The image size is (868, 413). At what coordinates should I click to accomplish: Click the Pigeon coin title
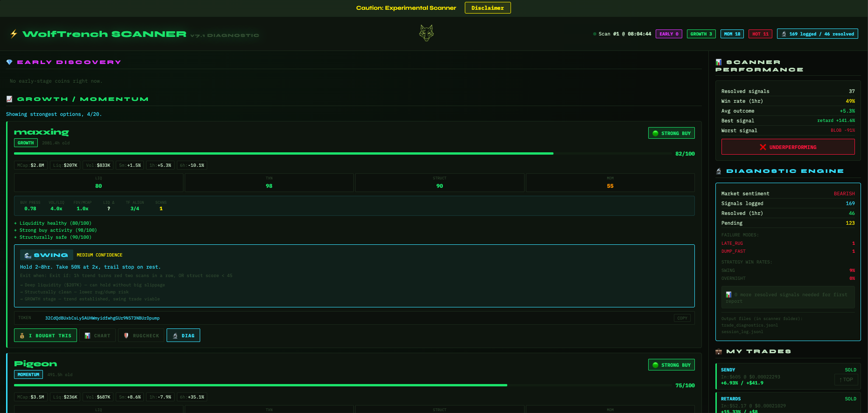coord(35,364)
